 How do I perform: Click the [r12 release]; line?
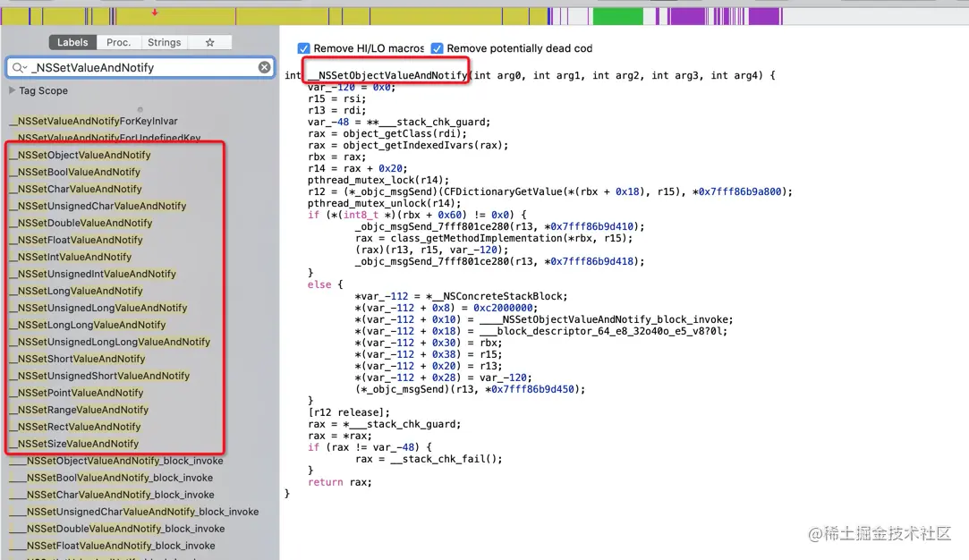tap(349, 412)
